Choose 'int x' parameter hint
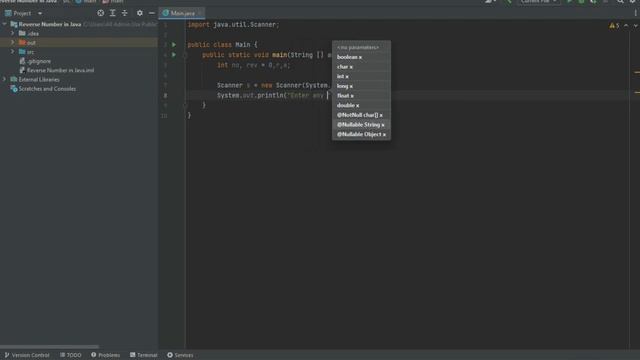This screenshot has height=360, width=640. coord(361,76)
